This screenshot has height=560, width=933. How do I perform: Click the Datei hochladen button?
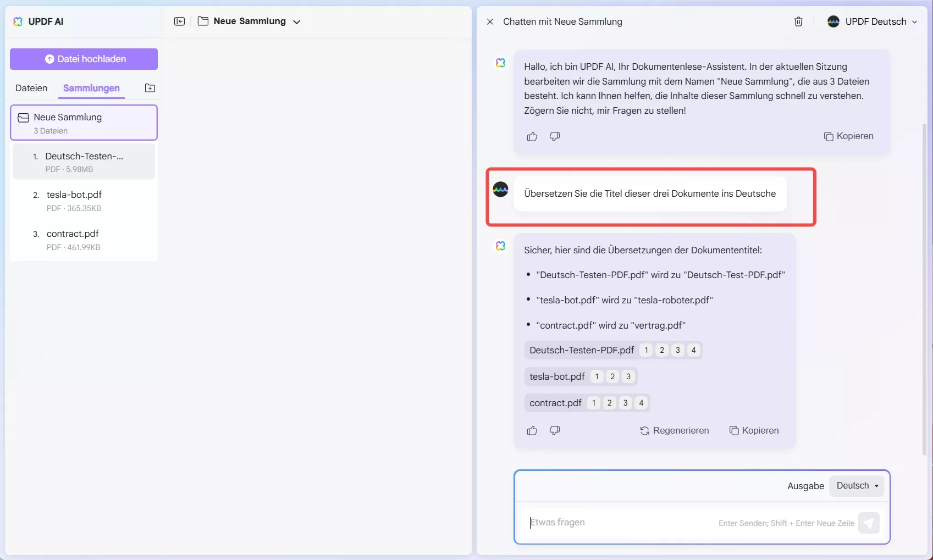(84, 59)
